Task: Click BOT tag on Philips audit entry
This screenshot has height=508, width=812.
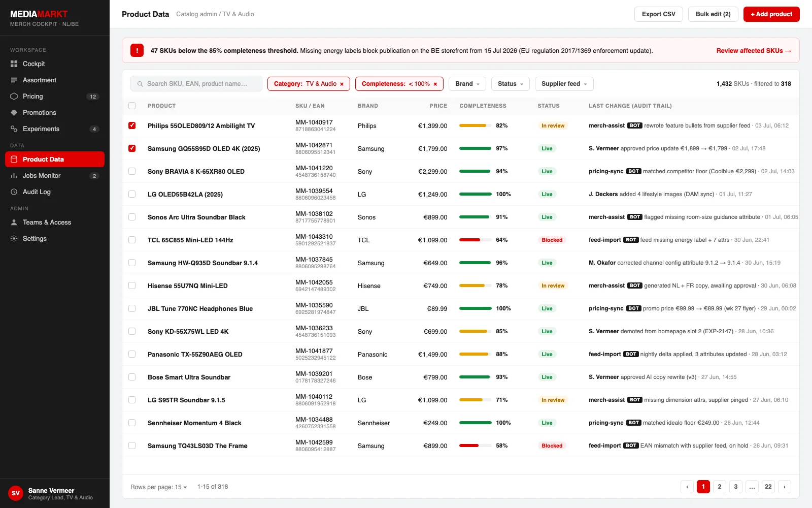Action: point(635,125)
